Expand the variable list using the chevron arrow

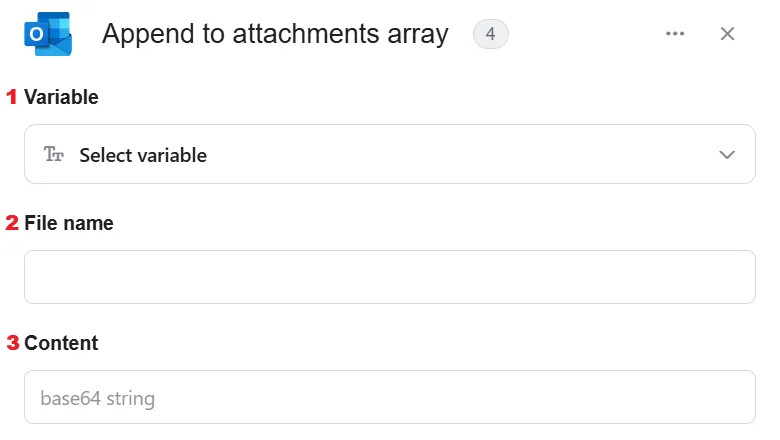(727, 155)
